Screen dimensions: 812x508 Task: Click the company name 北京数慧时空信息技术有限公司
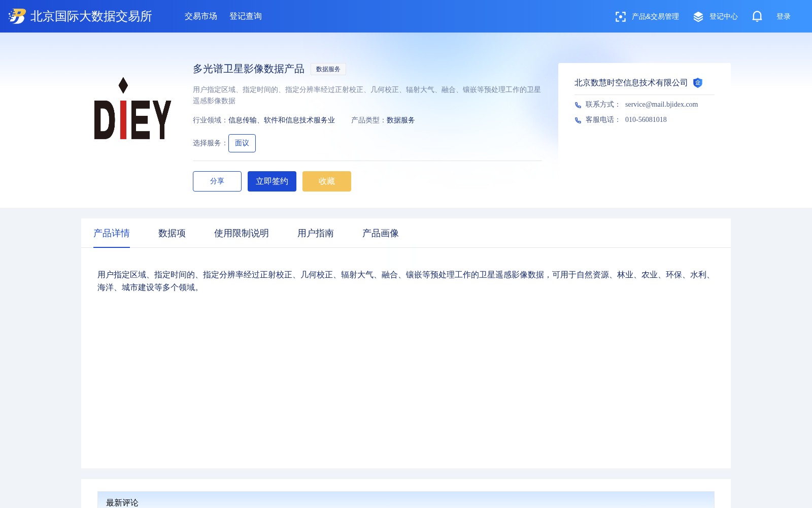[x=631, y=83]
